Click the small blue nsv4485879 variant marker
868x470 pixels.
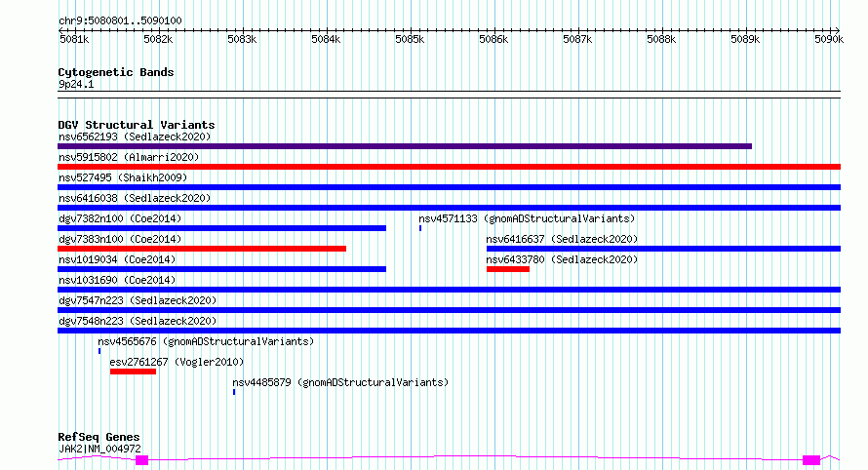234,392
